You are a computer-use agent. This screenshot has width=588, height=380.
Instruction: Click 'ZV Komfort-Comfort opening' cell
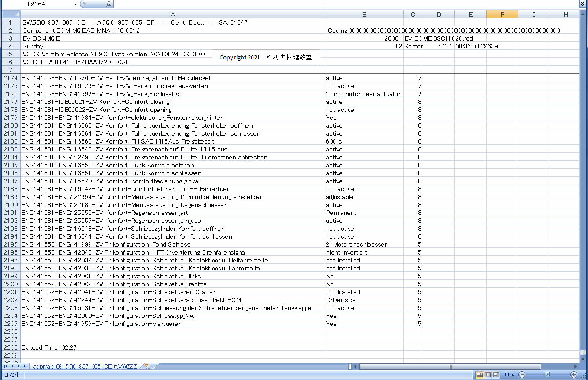click(x=173, y=110)
